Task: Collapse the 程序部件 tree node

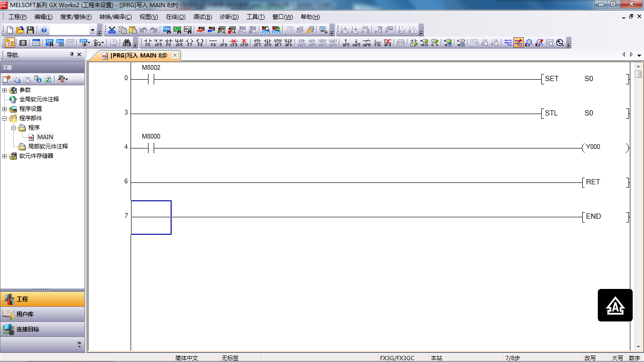Action: [x=5, y=118]
